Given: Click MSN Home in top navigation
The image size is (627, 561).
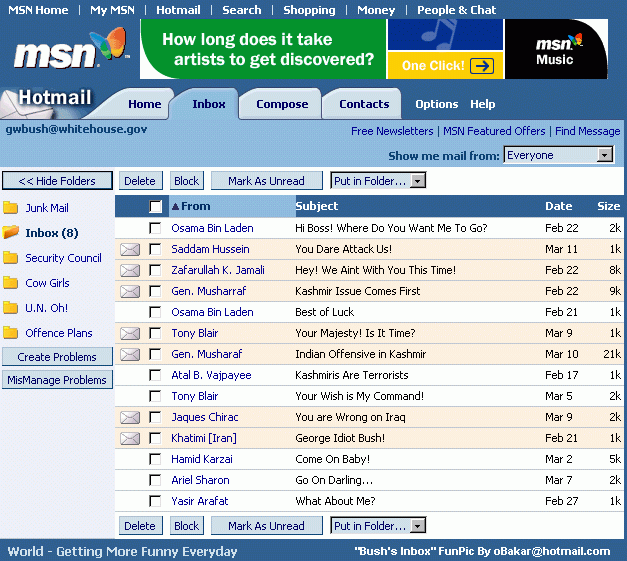Looking at the screenshot, I should 38,10.
